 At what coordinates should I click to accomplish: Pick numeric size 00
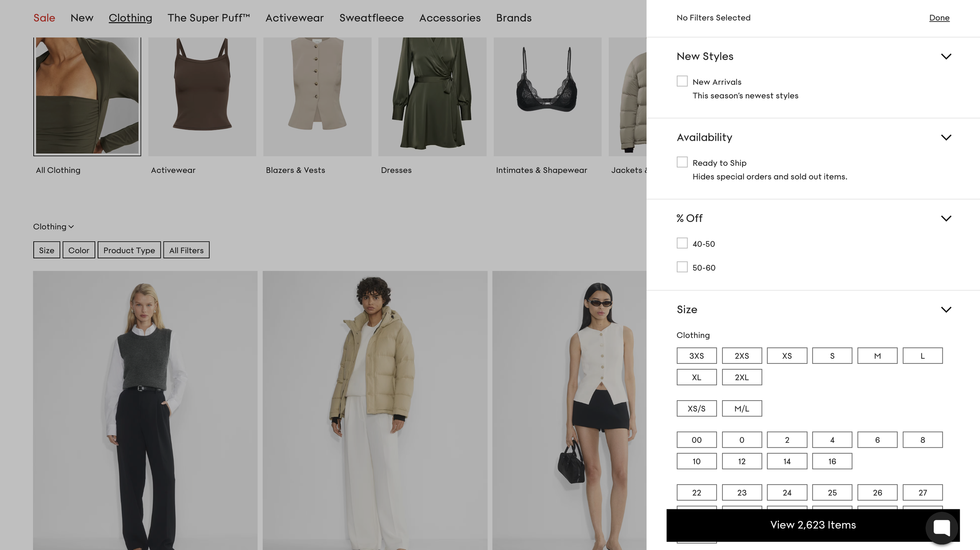coord(696,440)
